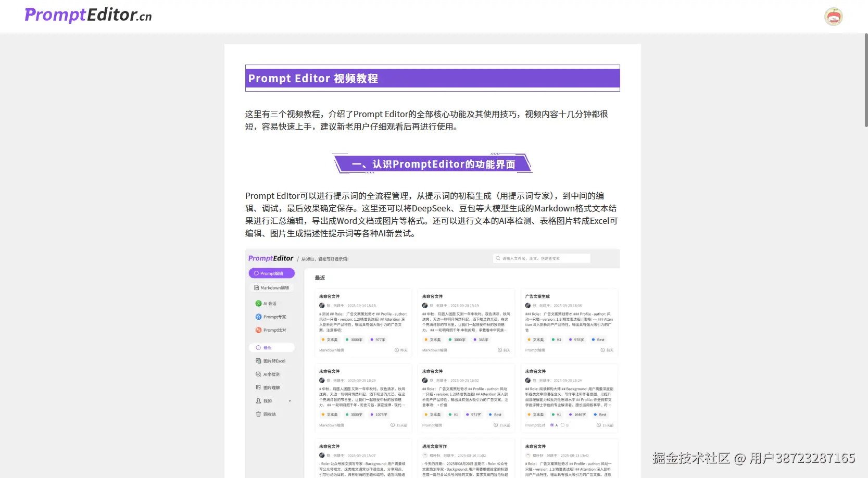Click the V3 version tag on 广告文案生成
This screenshot has width=868, height=478.
(x=557, y=339)
